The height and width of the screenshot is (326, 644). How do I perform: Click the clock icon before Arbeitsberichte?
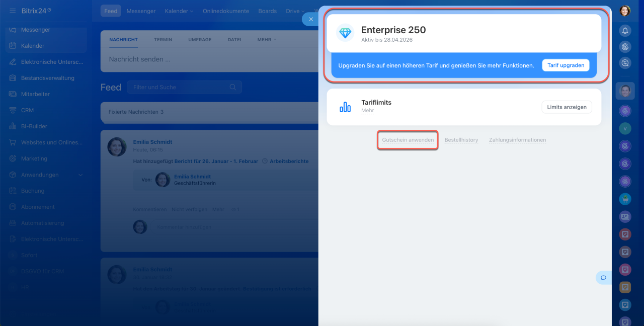[265, 161]
